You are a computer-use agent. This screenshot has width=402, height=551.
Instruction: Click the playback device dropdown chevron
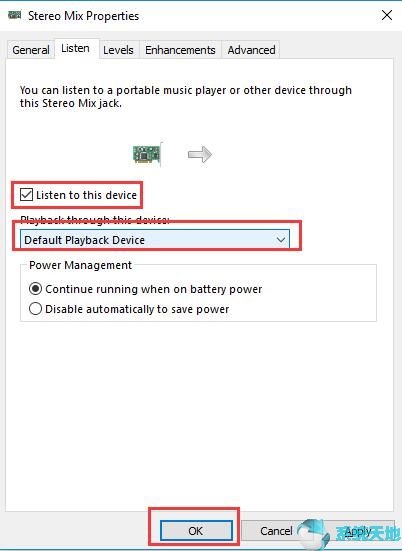(280, 240)
